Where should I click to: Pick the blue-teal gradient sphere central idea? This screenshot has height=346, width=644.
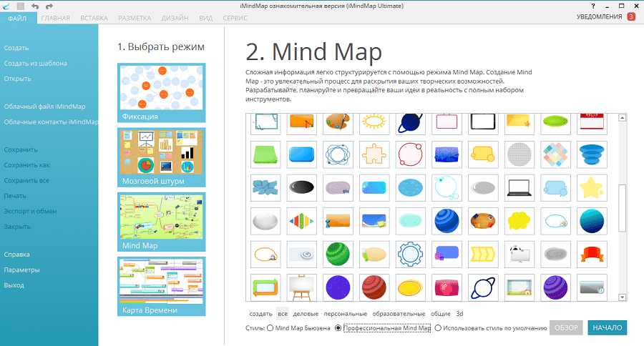pyautogui.click(x=592, y=221)
